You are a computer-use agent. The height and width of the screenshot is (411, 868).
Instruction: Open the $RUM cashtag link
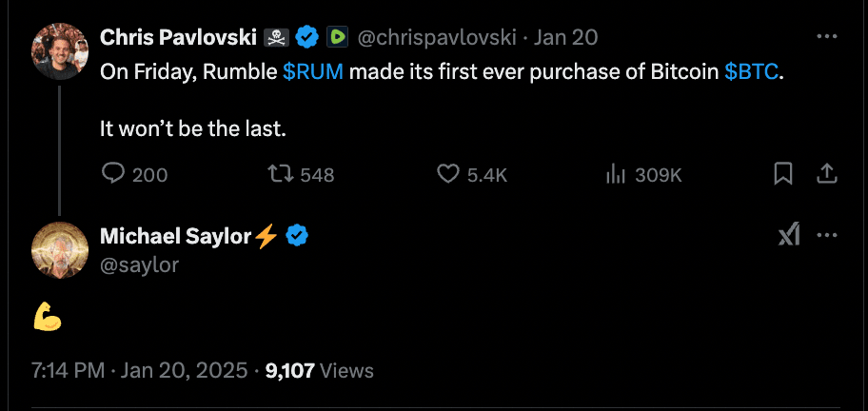(313, 72)
